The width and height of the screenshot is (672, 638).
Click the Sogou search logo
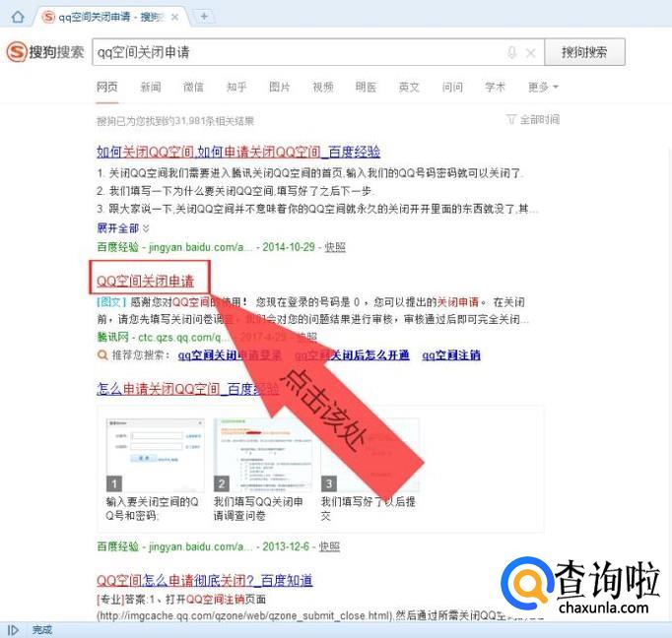[45, 52]
